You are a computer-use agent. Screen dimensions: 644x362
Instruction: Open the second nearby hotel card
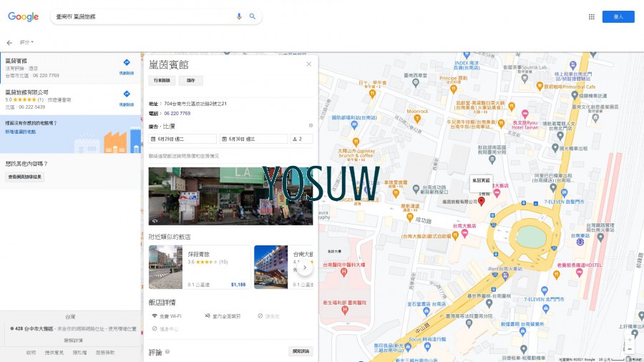283,267
